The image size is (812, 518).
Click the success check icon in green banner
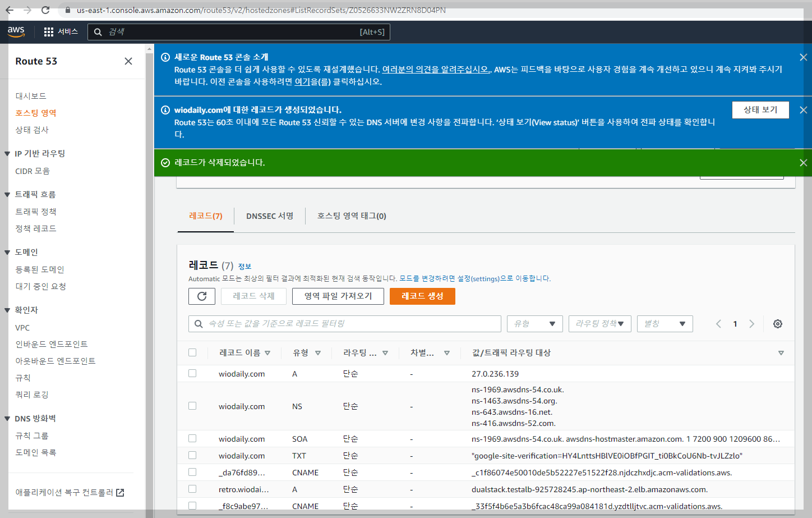click(165, 163)
